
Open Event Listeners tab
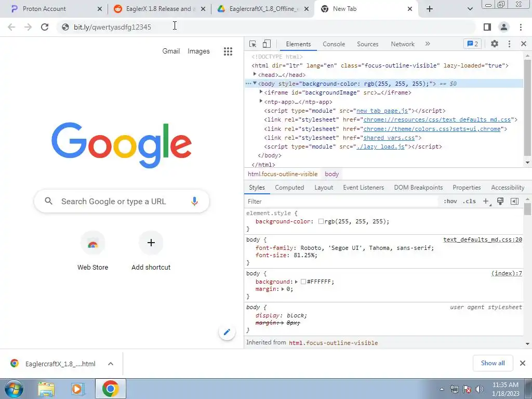(363, 187)
